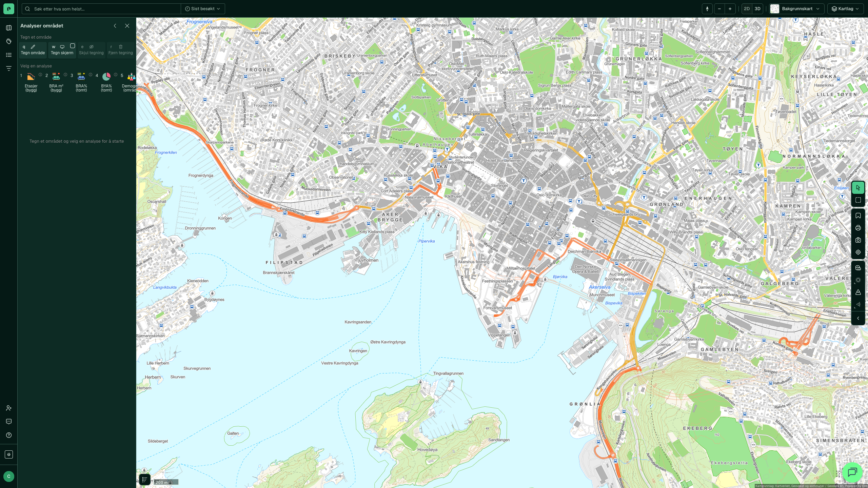
Task: Click the sun shadow tool icon
Action: coord(858,280)
